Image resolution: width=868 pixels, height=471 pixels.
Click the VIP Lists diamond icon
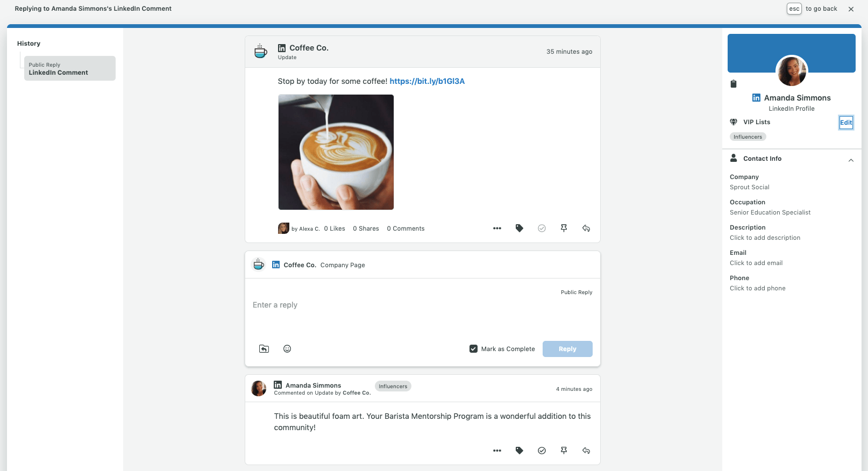(x=734, y=122)
